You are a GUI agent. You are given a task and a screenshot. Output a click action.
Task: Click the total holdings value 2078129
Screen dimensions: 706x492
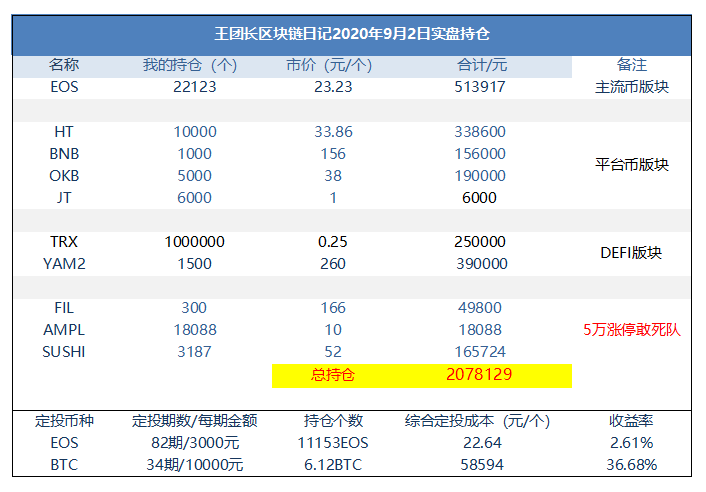pos(479,375)
